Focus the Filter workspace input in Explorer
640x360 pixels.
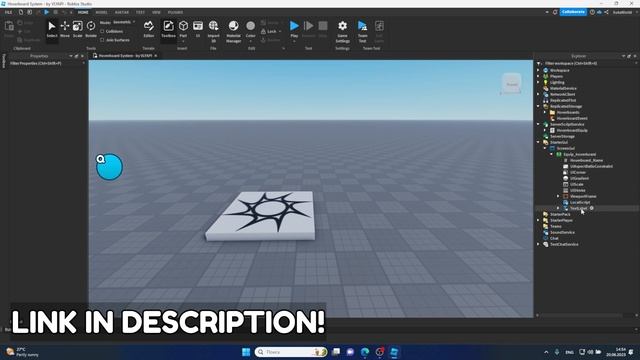587,63
